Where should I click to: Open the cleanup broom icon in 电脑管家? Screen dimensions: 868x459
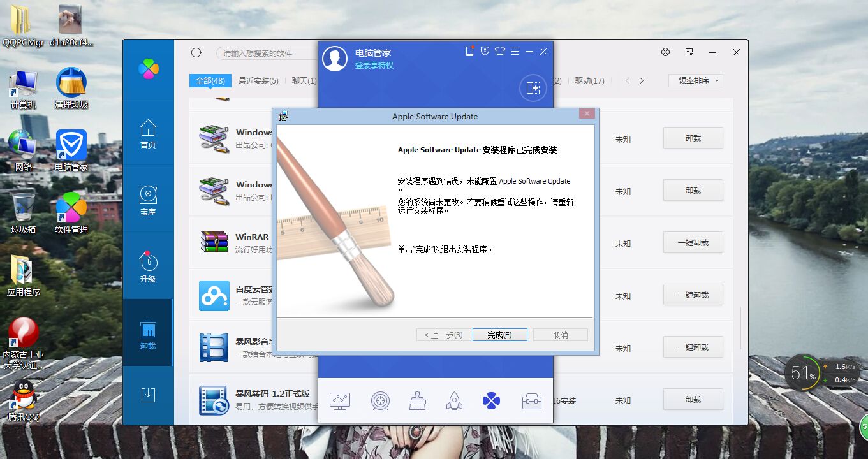[417, 401]
